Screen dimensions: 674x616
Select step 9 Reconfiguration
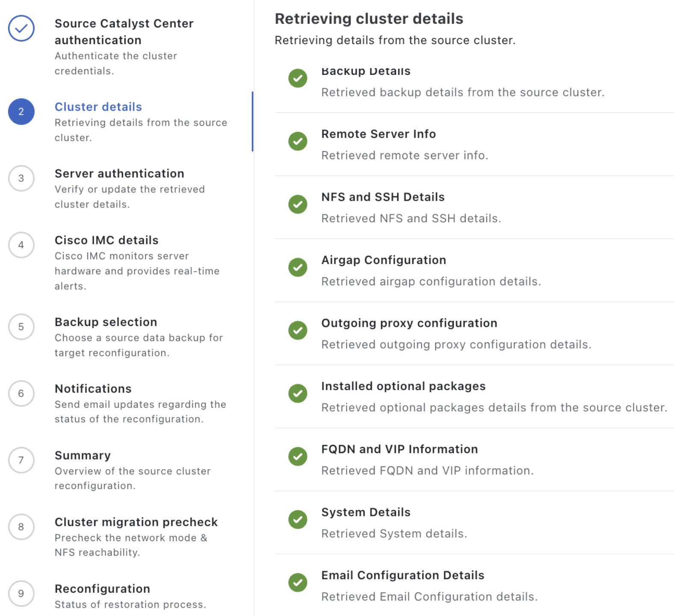21,593
